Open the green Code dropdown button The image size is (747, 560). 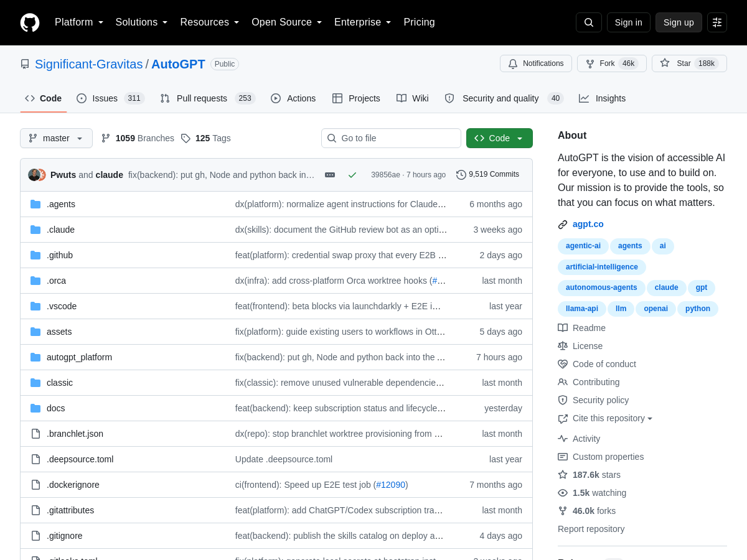pyautogui.click(x=499, y=138)
